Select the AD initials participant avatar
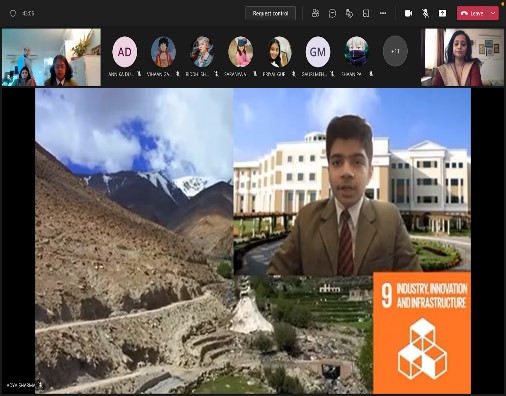Screen dimensions: 506x396 pyautogui.click(x=125, y=52)
